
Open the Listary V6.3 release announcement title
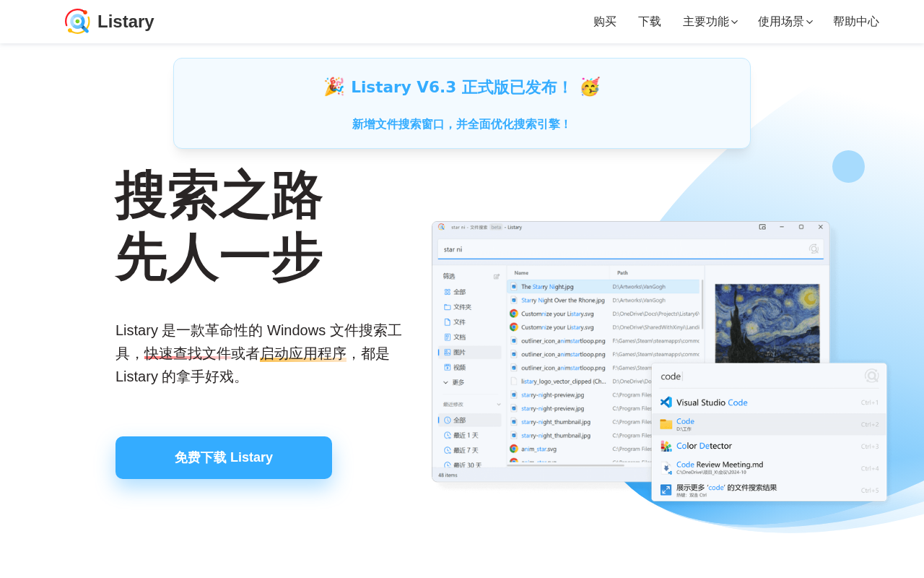click(x=462, y=87)
